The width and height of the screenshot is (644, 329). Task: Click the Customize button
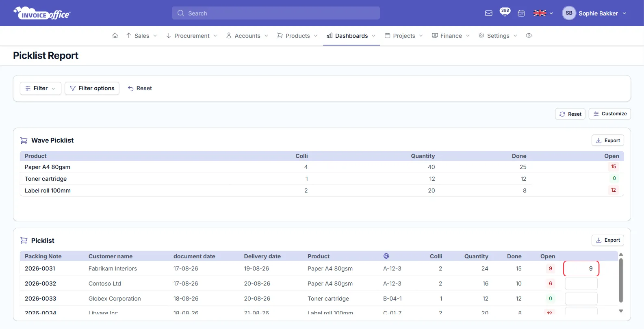pyautogui.click(x=609, y=114)
